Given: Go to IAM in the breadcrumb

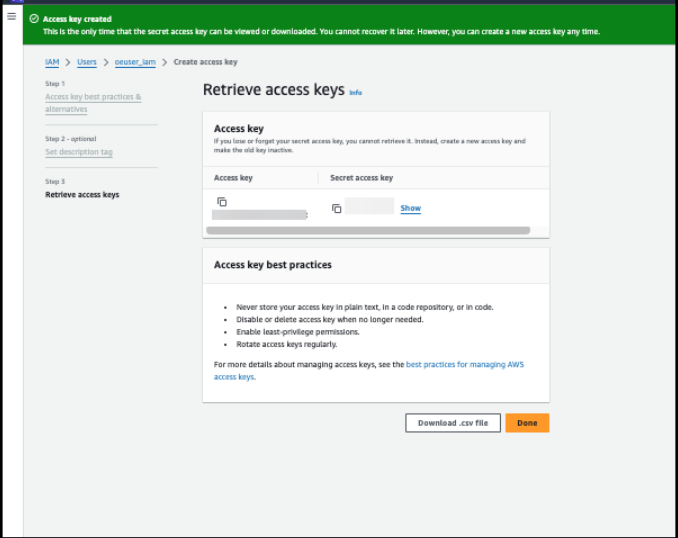Looking at the screenshot, I should pos(52,62).
